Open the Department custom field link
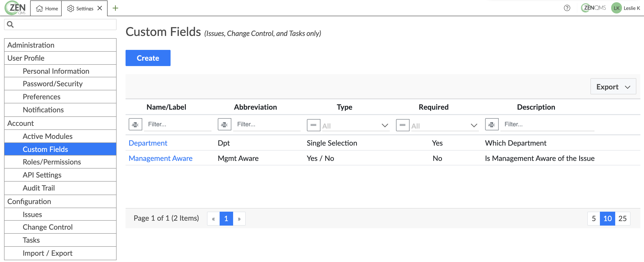The image size is (644, 262). [148, 143]
